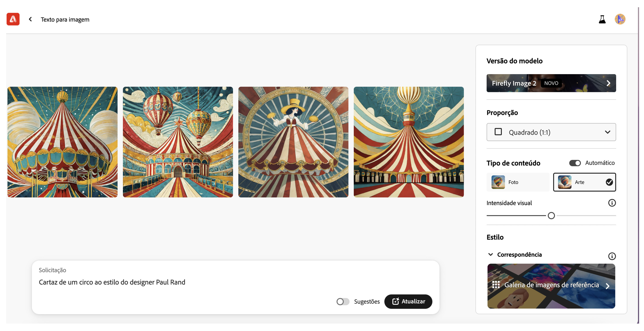Collapse the Correspondência section
The image size is (644, 331).
click(x=490, y=255)
